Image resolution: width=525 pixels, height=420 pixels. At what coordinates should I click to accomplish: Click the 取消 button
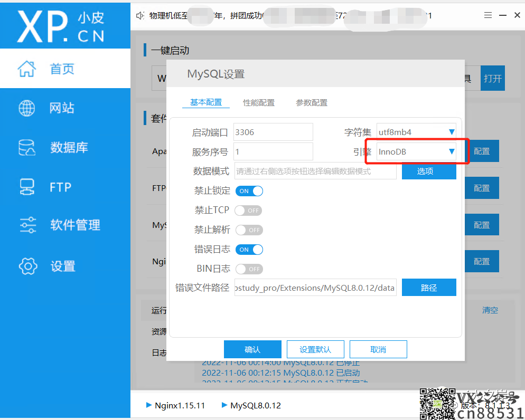[x=378, y=349]
